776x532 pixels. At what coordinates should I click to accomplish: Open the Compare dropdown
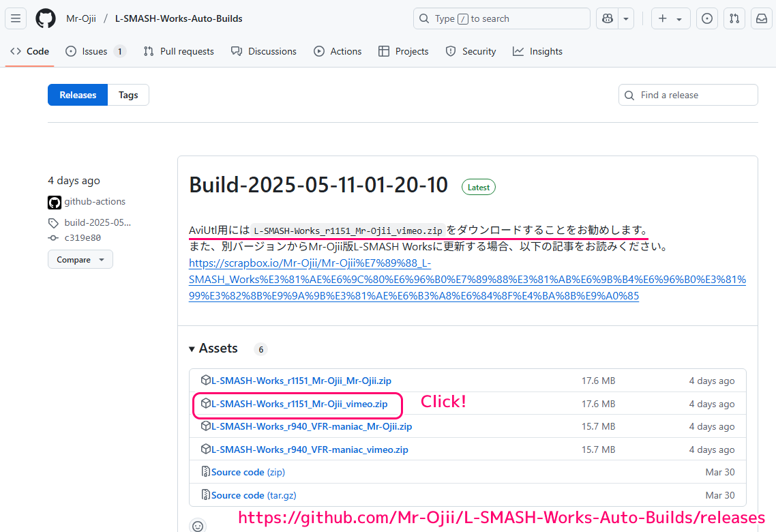pyautogui.click(x=80, y=260)
